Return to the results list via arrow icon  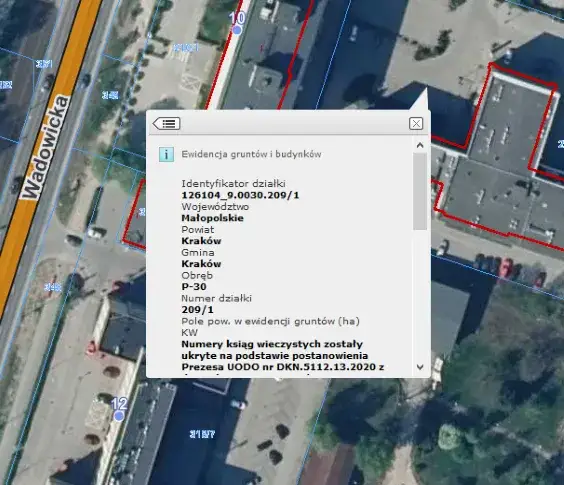166,123
